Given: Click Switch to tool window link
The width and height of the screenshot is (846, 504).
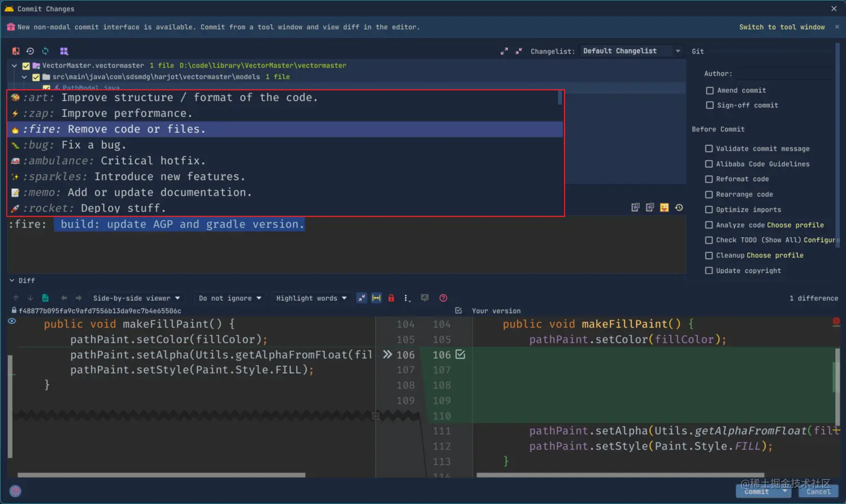Looking at the screenshot, I should click(x=782, y=27).
